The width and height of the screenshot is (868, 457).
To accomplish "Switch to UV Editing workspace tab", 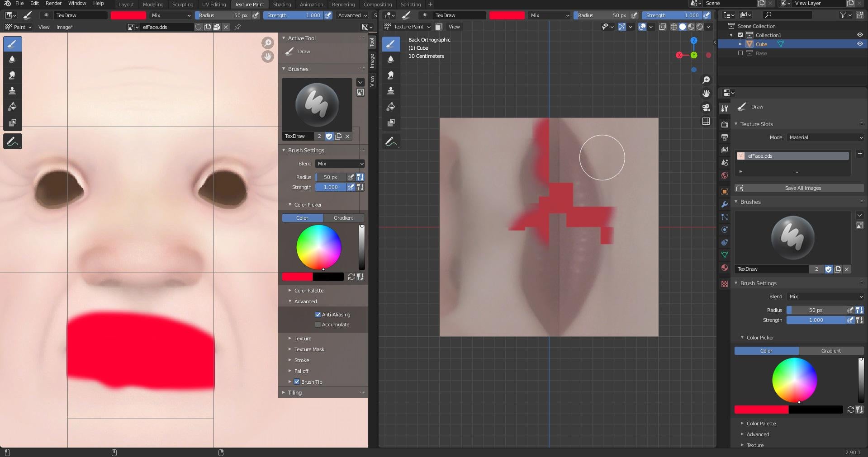I will pyautogui.click(x=214, y=5).
